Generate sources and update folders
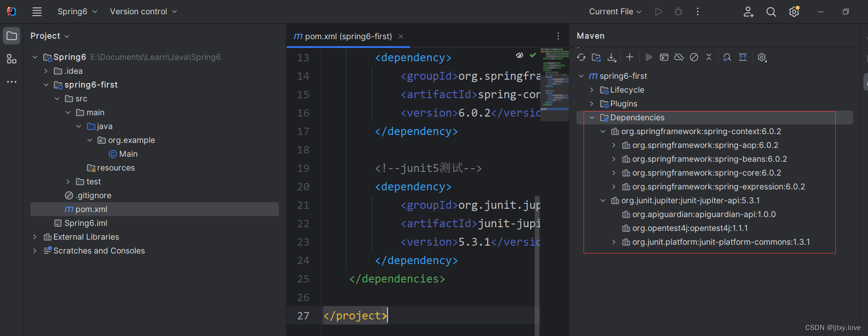The height and width of the screenshot is (336, 868). click(596, 57)
